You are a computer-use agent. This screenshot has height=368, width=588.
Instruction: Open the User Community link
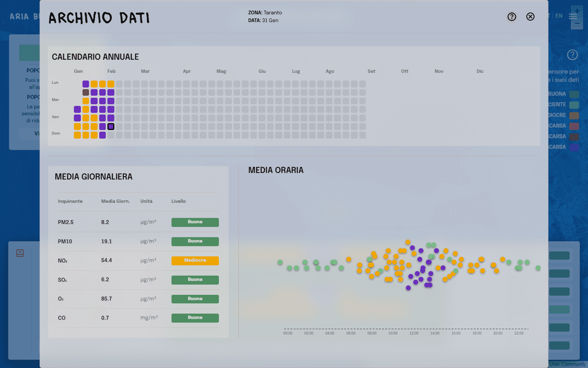tap(568, 364)
